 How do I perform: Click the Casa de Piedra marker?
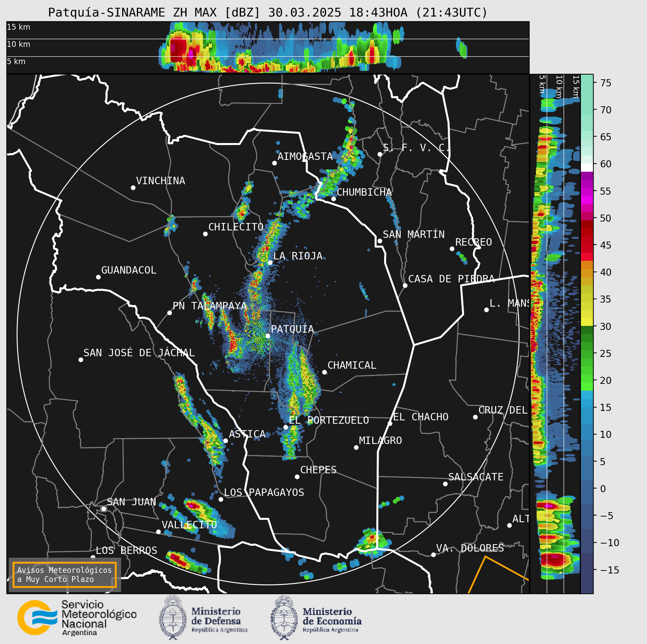tap(405, 285)
